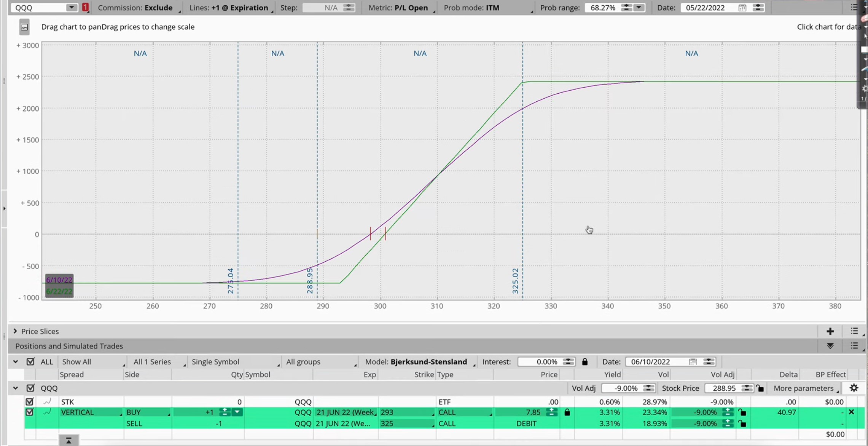Open the Prob range dropdown arrow
The width and height of the screenshot is (868, 446).
pos(639,8)
